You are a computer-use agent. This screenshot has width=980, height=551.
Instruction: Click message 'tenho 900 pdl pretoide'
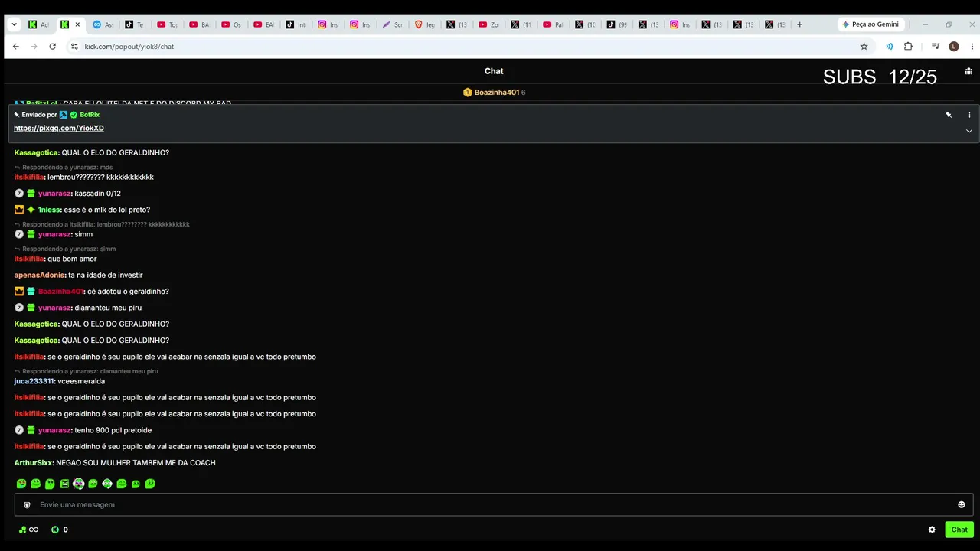(x=113, y=430)
